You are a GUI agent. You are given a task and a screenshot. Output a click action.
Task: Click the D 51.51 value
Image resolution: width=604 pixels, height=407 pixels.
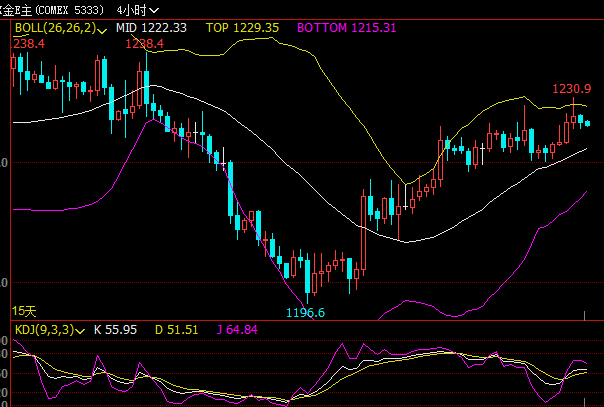tap(176, 330)
